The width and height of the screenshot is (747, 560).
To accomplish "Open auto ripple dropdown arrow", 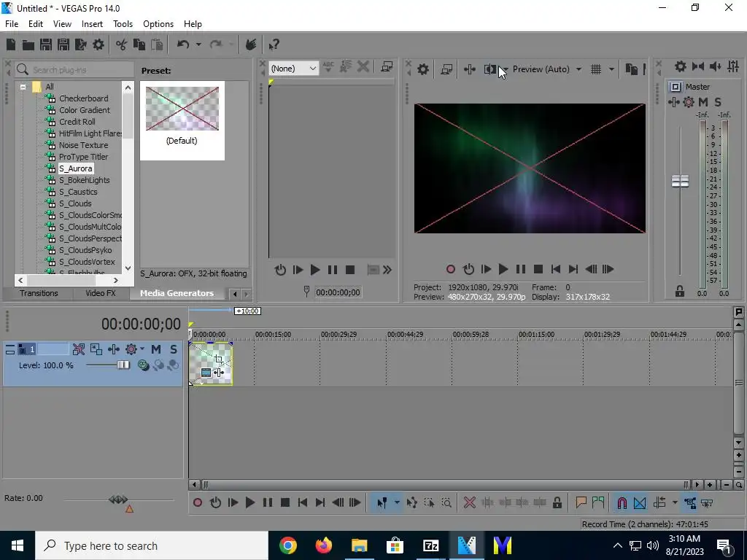I will point(675,503).
